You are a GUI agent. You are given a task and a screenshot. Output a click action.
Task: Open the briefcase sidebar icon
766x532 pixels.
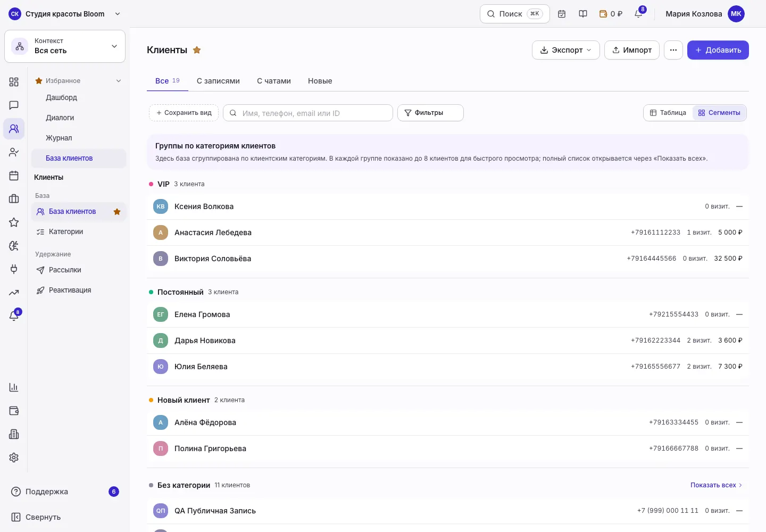pos(14,199)
